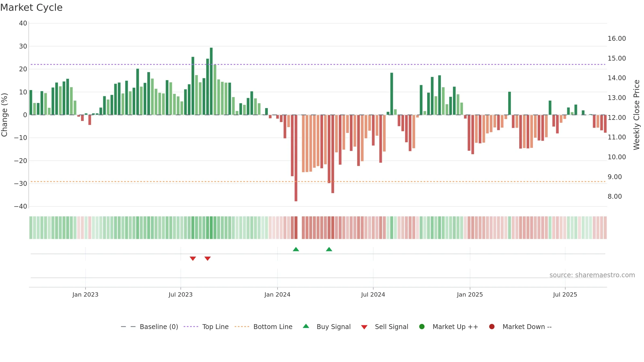Image resolution: width=644 pixels, height=362 pixels.
Task: Click the darkest green heat strip cell near Aug 2023
Action: pyautogui.click(x=211, y=228)
